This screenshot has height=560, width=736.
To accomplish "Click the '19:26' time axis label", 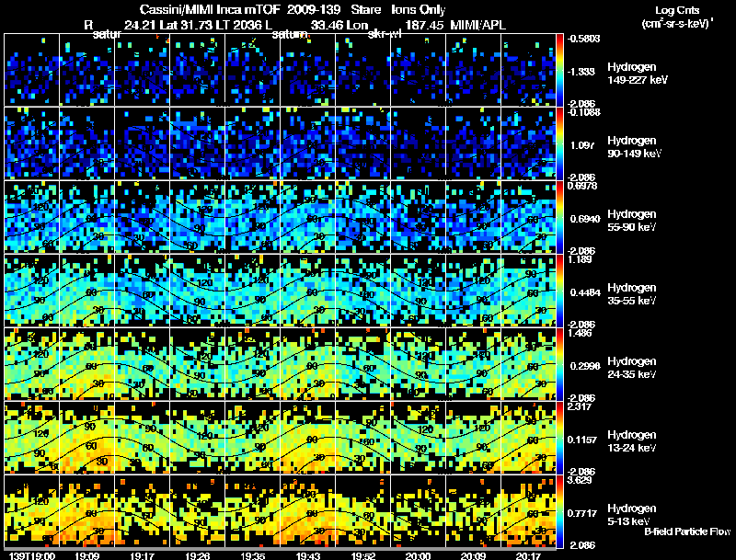I will coord(197,555).
